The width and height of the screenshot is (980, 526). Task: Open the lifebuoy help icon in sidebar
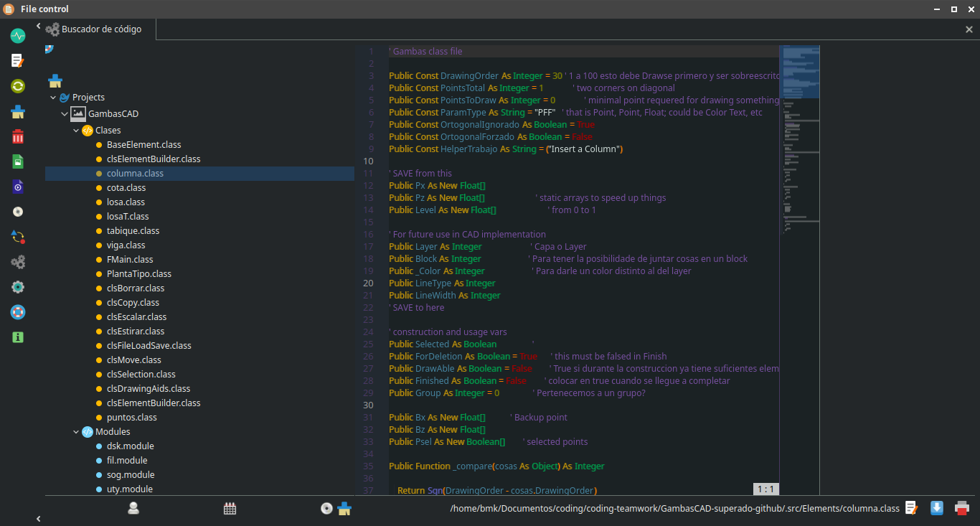pyautogui.click(x=18, y=312)
